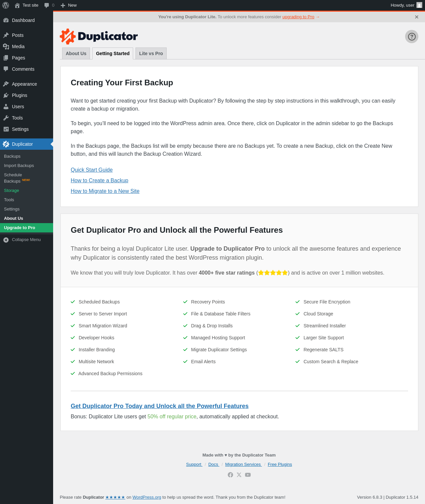Click the Duplicator logo
Image resolution: width=425 pixels, height=504 pixels.
99,36
